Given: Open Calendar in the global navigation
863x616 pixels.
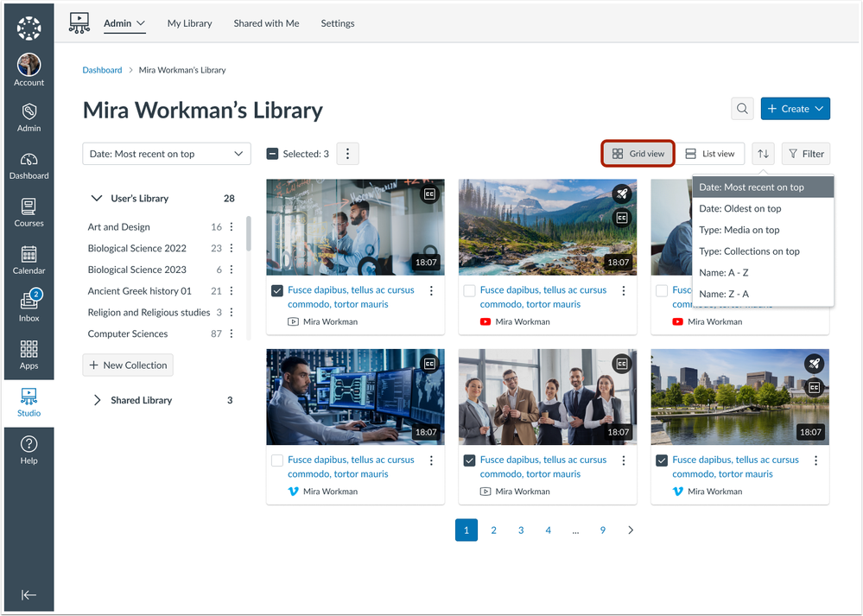Looking at the screenshot, I should coord(29,259).
